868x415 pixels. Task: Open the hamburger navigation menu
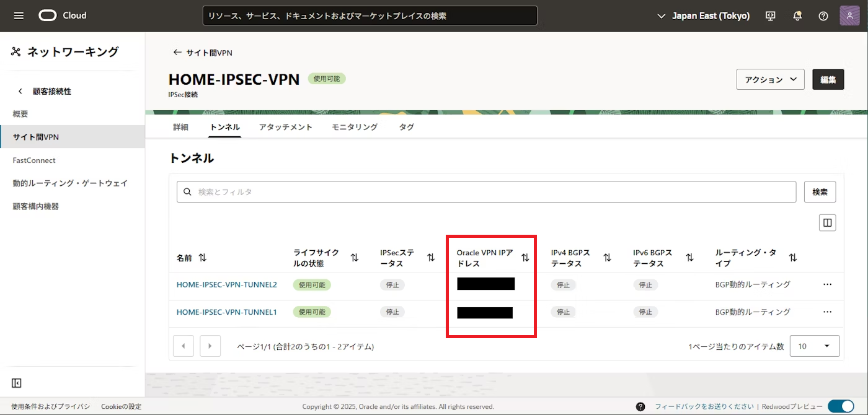pyautogui.click(x=19, y=15)
